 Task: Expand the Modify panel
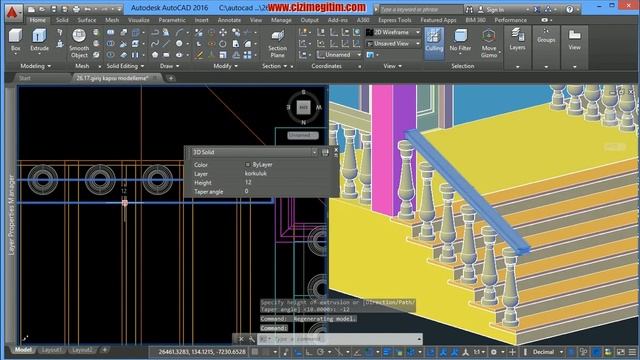pyautogui.click(x=226, y=66)
